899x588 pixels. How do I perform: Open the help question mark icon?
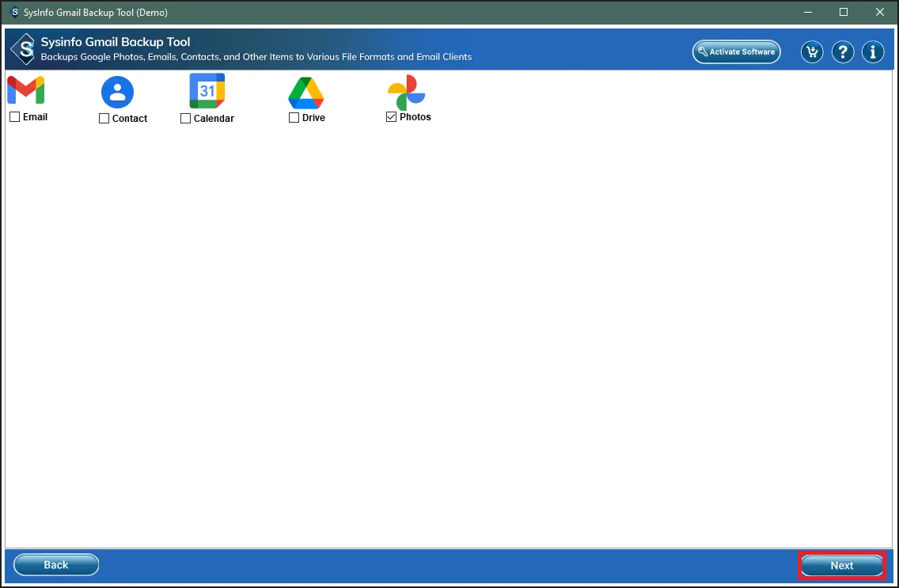(843, 52)
